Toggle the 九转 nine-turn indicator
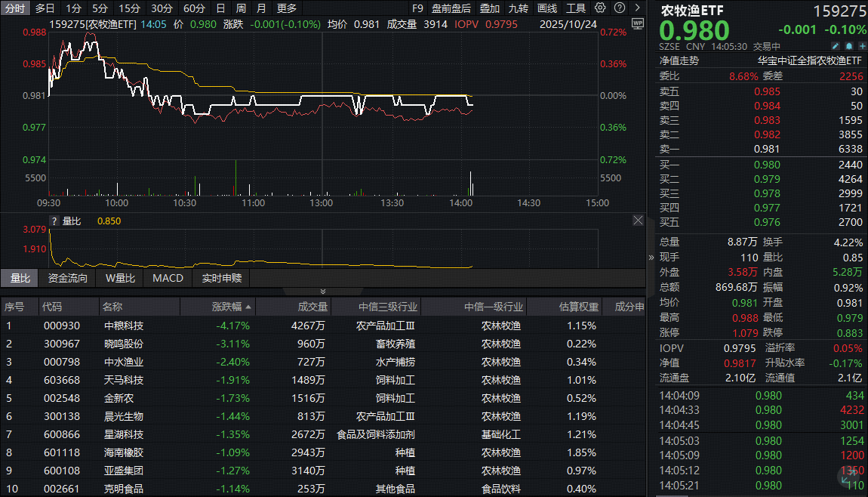The width and height of the screenshot is (868, 497). 519,8
